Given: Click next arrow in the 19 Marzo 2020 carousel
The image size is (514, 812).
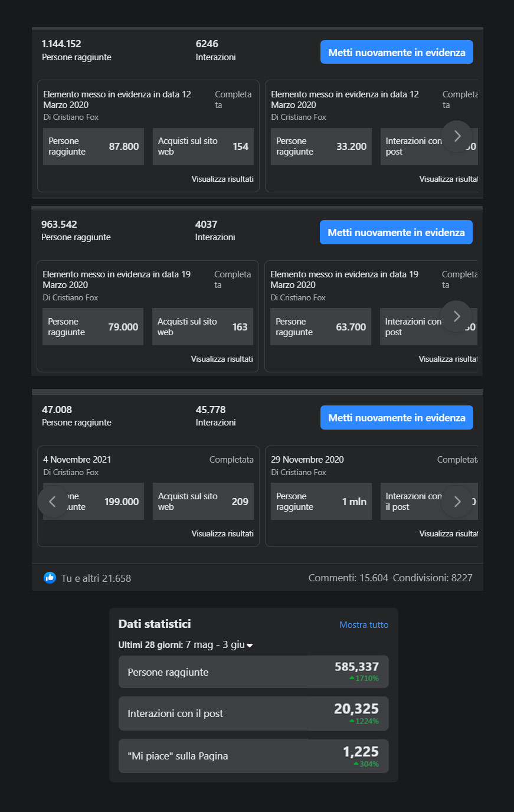Looking at the screenshot, I should point(456,316).
